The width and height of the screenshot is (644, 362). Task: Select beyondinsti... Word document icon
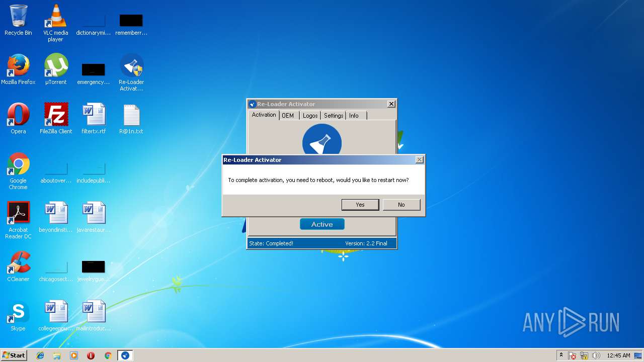coord(56,217)
